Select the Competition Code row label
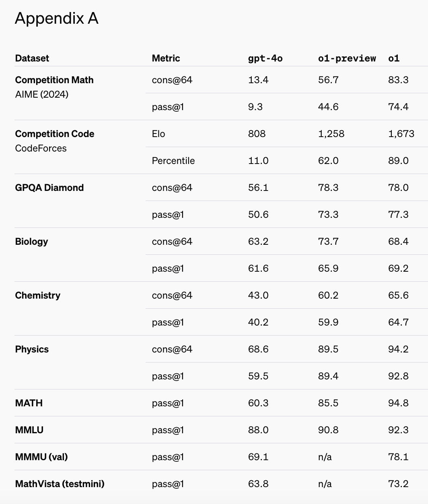Image resolution: width=428 pixels, height=504 pixels. point(55,134)
